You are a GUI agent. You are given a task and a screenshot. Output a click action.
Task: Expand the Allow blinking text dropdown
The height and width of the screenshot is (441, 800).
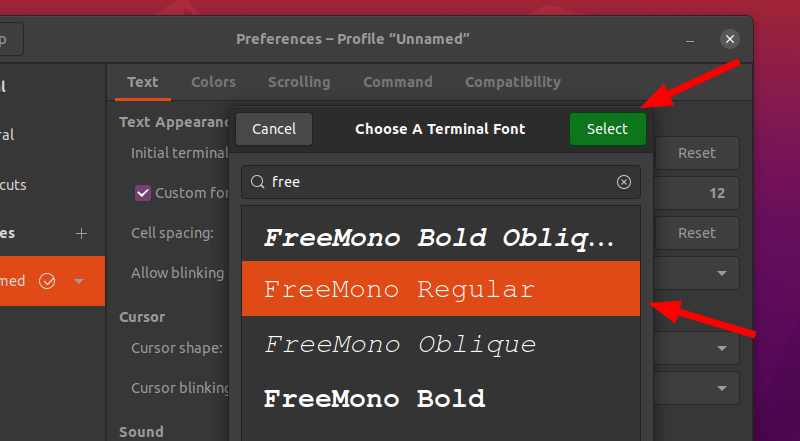click(x=722, y=273)
